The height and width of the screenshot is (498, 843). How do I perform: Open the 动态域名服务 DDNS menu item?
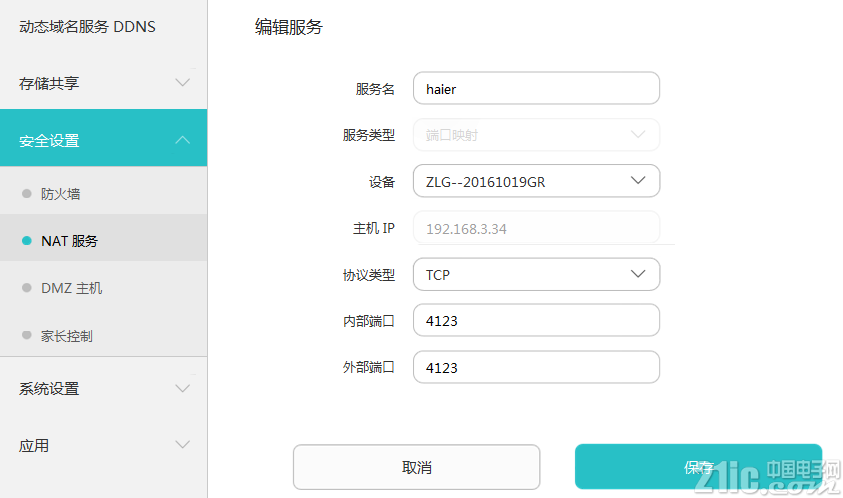87,26
